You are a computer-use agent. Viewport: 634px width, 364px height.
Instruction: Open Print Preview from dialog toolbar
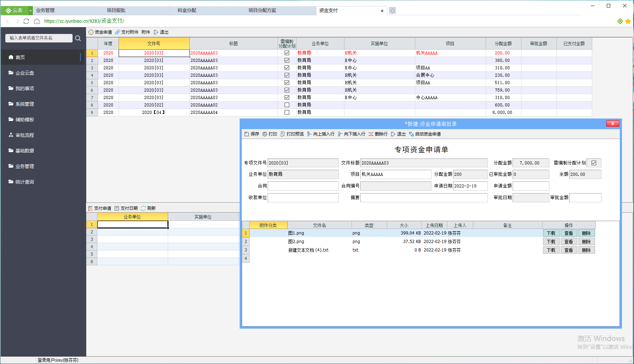click(283, 134)
